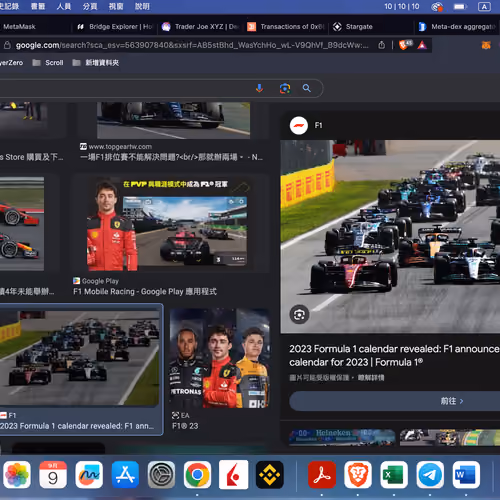
Task: Start voice search with microphone icon
Action: pyautogui.click(x=259, y=88)
